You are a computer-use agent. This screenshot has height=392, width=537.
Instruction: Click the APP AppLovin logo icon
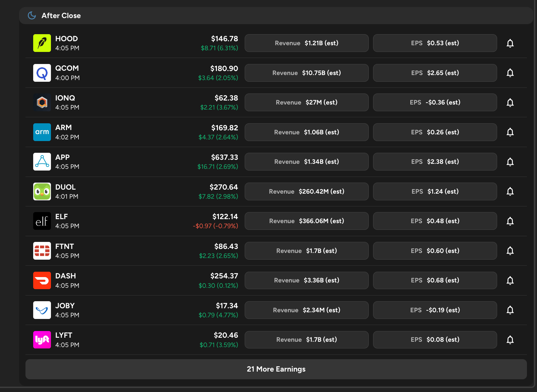pyautogui.click(x=42, y=162)
